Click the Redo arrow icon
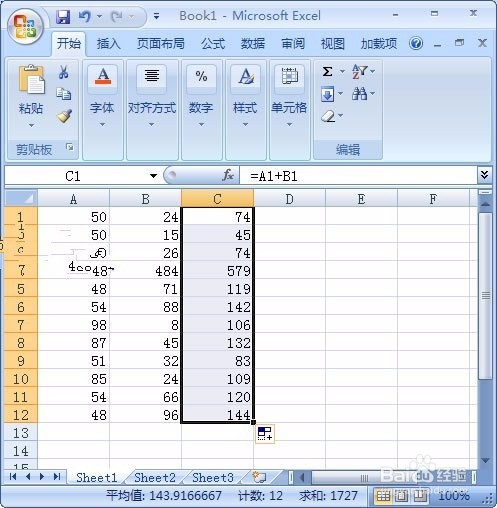Screen dimensions: 497x508 tap(117, 17)
